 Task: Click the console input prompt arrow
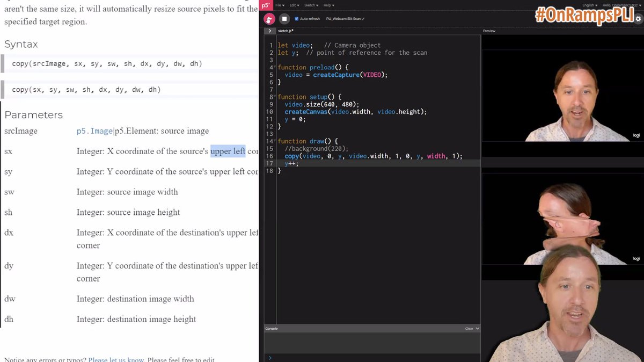pos(270,357)
